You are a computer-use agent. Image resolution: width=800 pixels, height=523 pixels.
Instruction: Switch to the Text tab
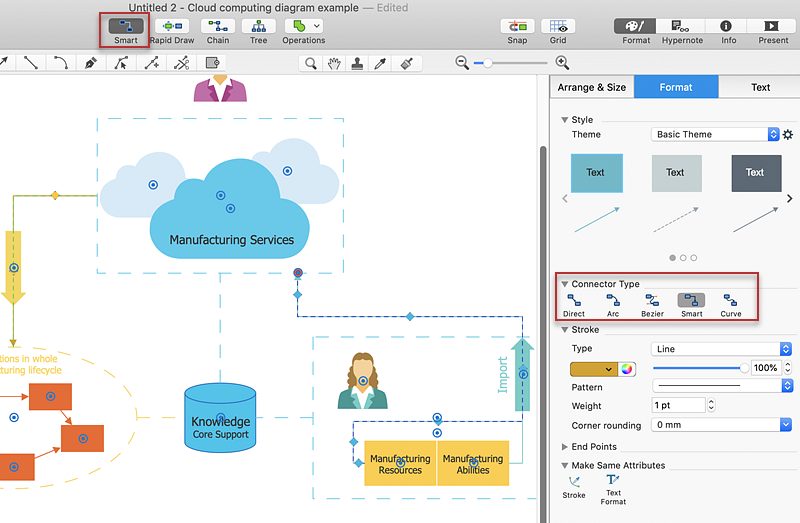click(760, 87)
